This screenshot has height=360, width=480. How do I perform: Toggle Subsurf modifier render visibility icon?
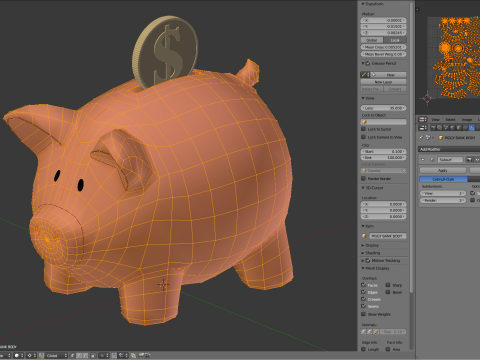coord(469,160)
